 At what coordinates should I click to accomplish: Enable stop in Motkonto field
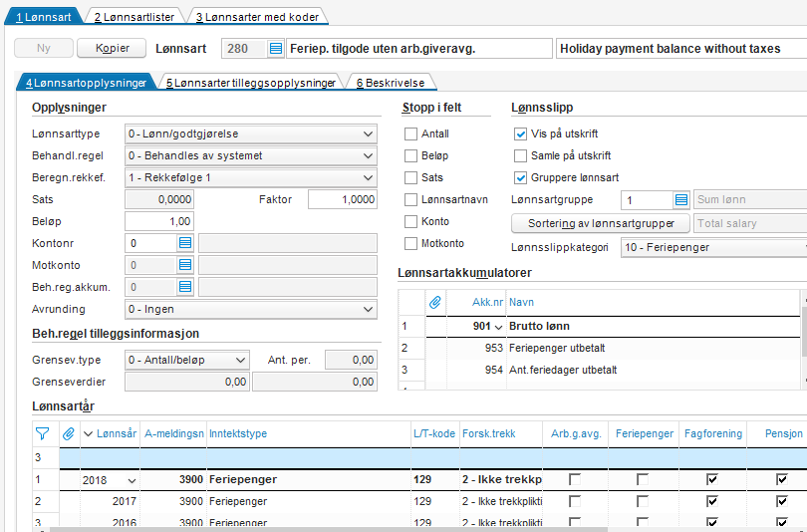pos(410,243)
